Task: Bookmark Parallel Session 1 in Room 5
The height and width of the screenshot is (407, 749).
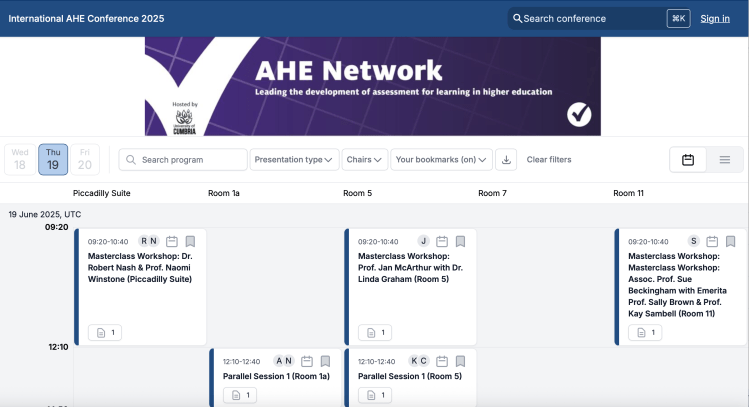Action: [x=460, y=361]
